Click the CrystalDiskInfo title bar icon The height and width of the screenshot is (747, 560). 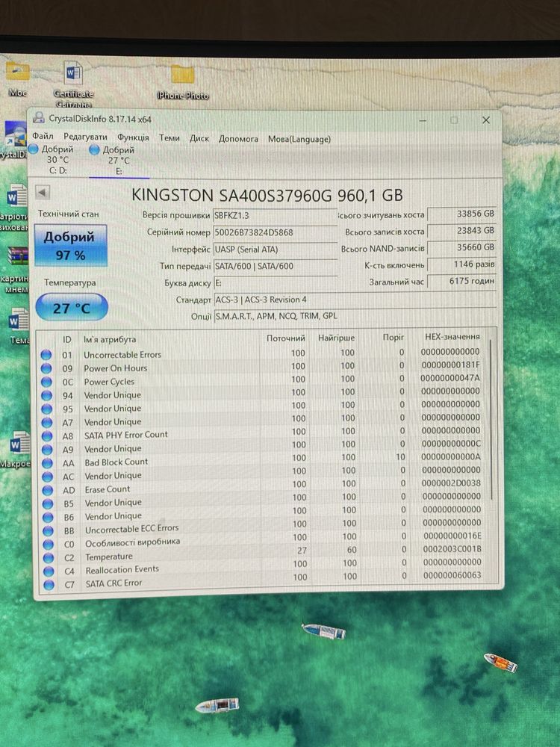pyautogui.click(x=39, y=119)
